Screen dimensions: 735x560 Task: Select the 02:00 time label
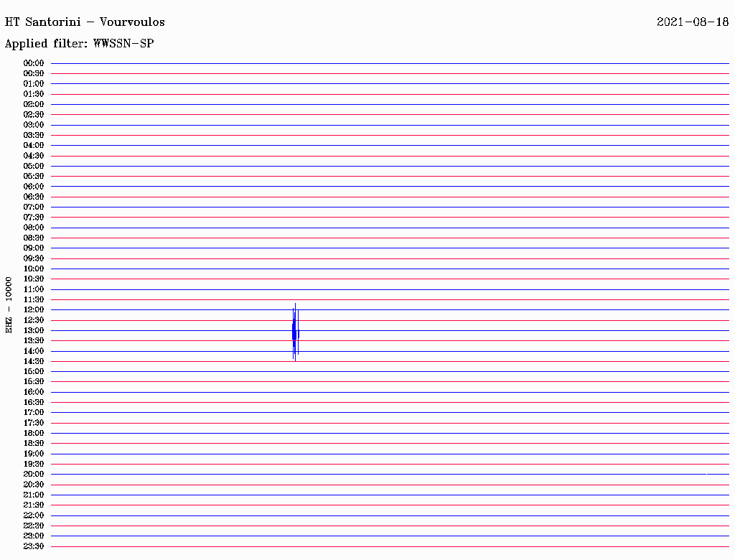coord(34,105)
